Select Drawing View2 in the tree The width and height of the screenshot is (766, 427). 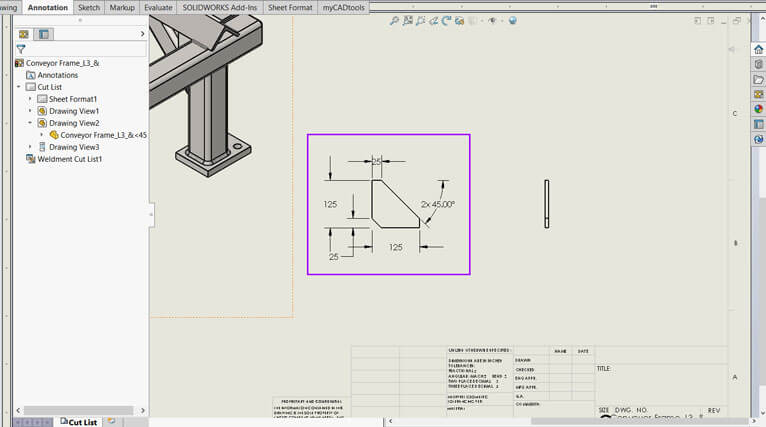[x=74, y=123]
